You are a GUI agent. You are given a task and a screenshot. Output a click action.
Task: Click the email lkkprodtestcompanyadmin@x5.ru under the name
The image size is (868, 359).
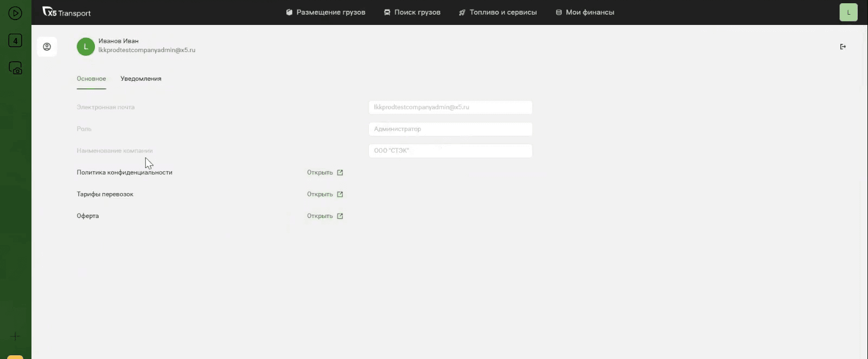[x=147, y=50]
